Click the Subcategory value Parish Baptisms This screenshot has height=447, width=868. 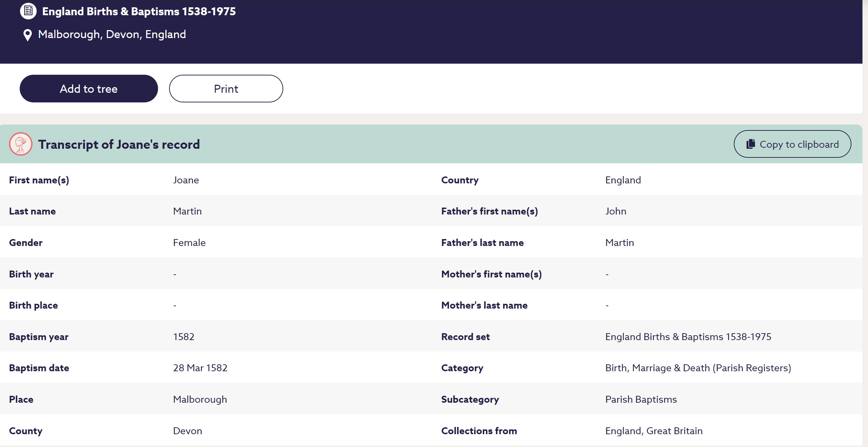(x=641, y=400)
